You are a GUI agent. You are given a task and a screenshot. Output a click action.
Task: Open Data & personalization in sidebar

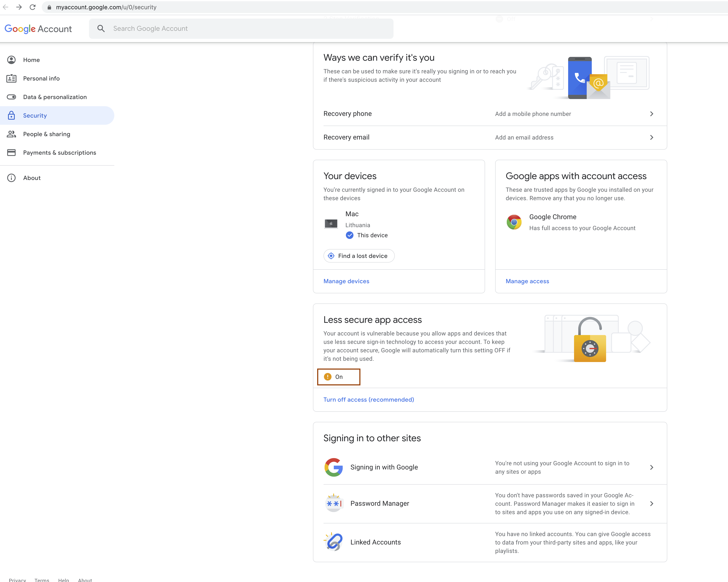point(55,97)
